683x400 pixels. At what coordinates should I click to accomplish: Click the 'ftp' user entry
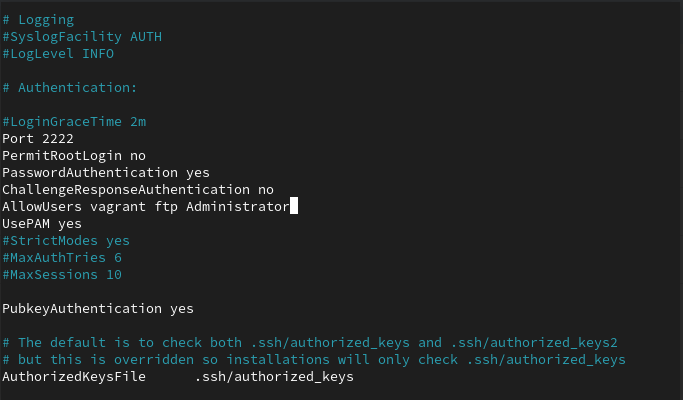coord(166,207)
